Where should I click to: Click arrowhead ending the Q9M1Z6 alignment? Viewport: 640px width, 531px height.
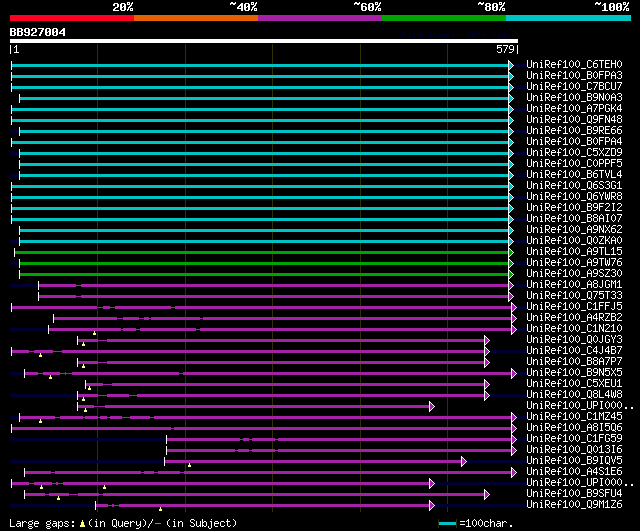point(432,506)
